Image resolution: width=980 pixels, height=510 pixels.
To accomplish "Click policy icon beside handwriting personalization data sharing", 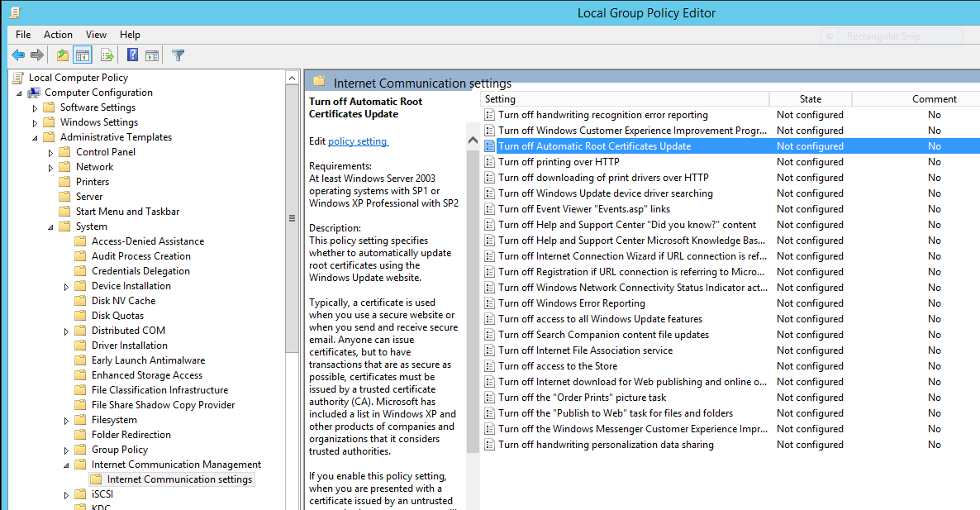I will 489,445.
